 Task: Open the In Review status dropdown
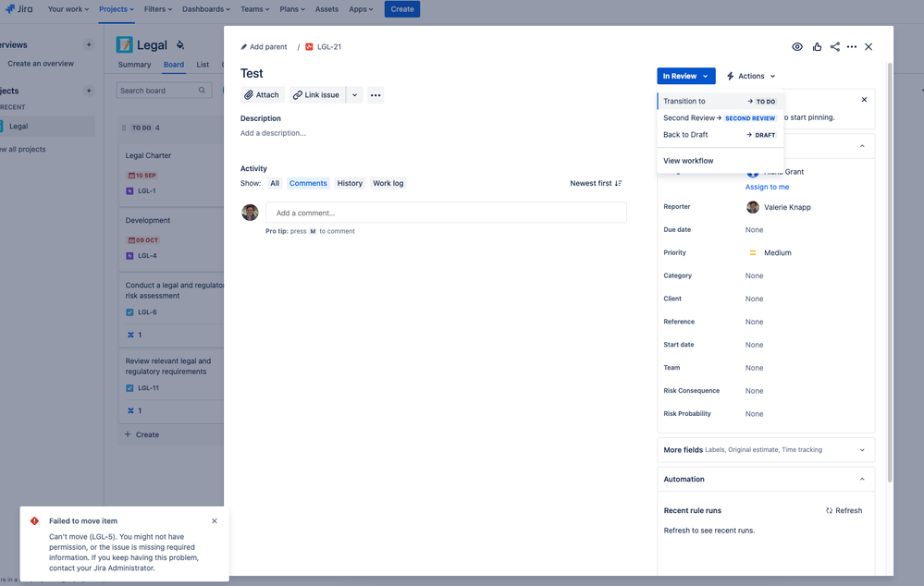point(686,76)
